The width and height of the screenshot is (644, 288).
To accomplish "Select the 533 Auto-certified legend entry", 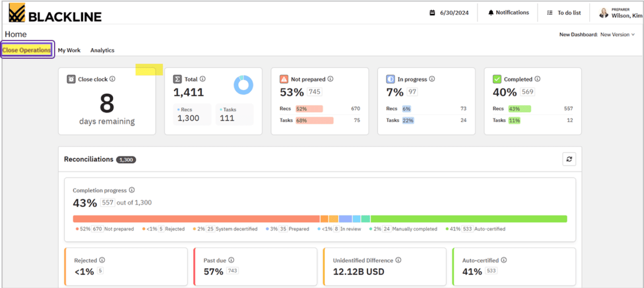I will tap(475, 229).
